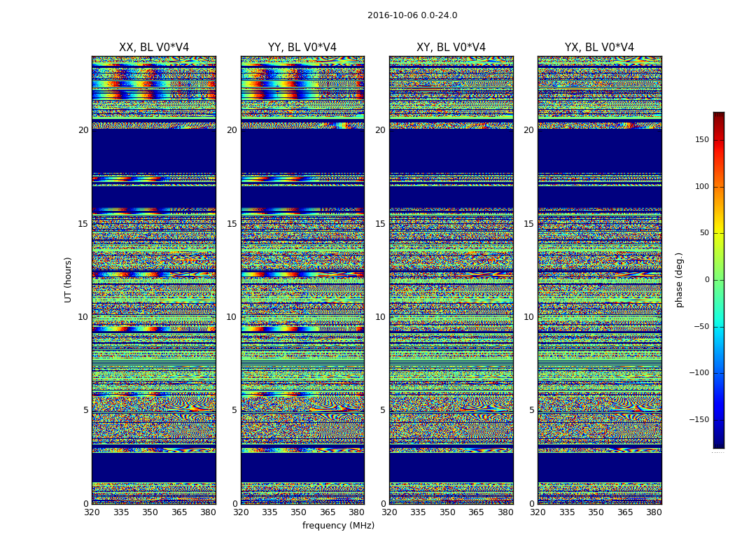This screenshot has width=735, height=560.
Task: Select the 'XY, BL V0*V4' subplot title
Action: coord(451,48)
